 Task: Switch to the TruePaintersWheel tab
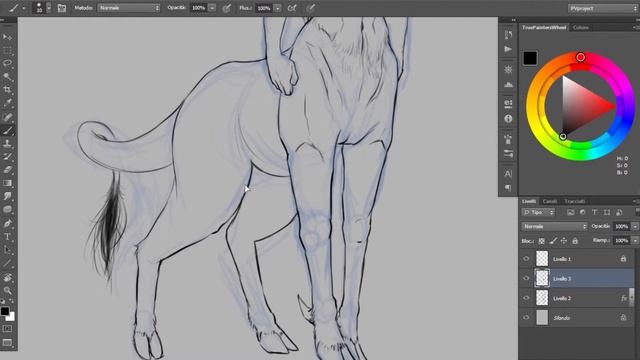point(544,27)
